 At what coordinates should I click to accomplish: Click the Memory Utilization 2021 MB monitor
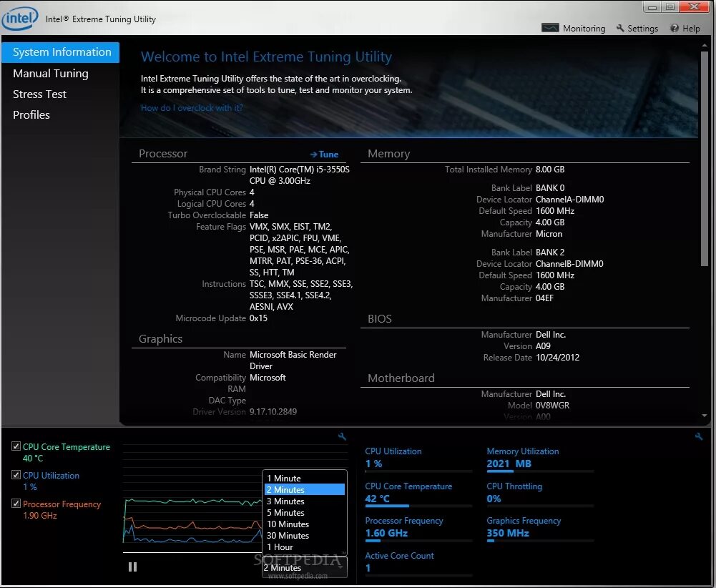point(540,458)
